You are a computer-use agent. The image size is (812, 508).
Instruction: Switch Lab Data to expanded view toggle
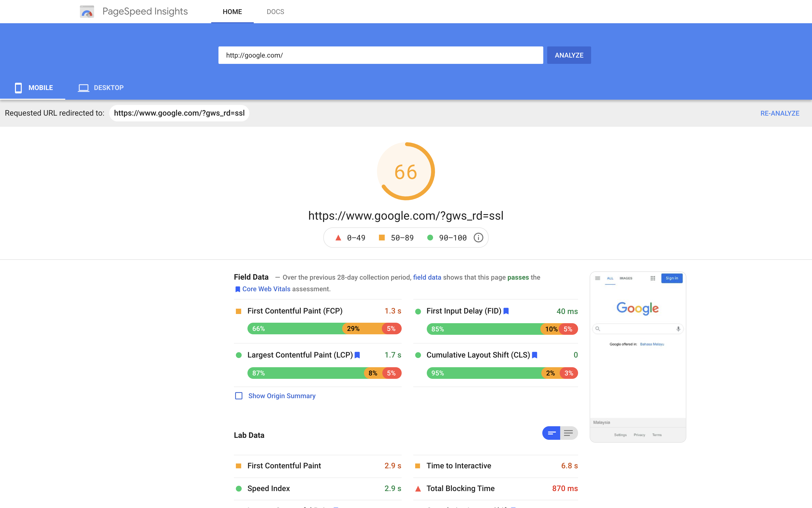coord(569,433)
